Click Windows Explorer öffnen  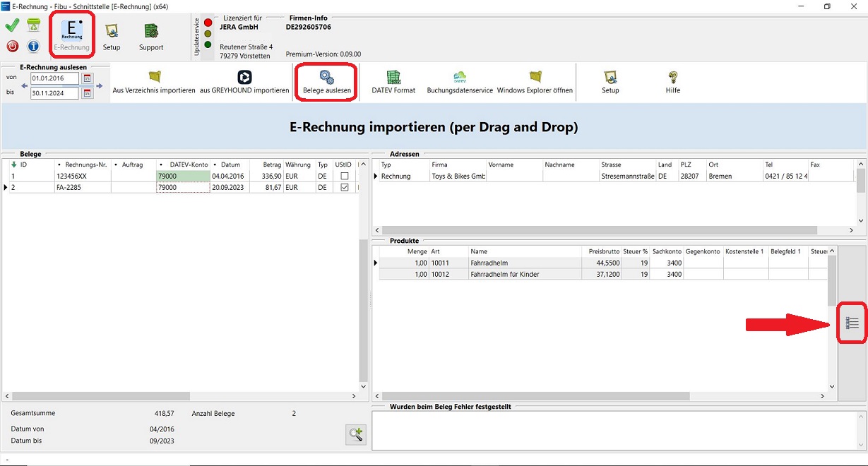[x=535, y=82]
